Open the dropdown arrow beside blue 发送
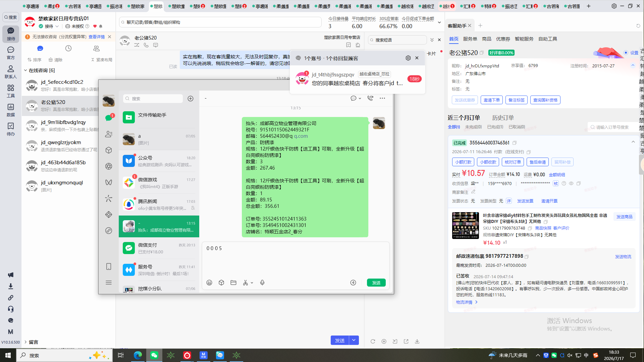This screenshot has width=644, height=362. tap(354, 340)
